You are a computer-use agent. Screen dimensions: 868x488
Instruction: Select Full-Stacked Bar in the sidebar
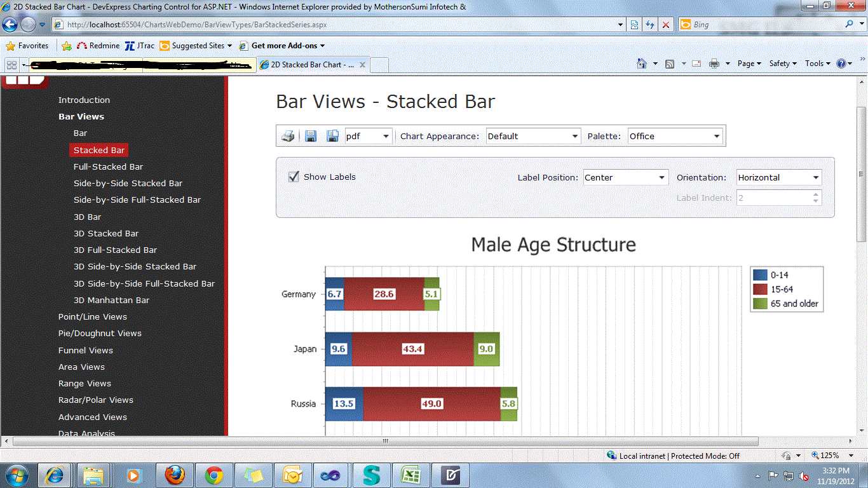click(x=108, y=166)
